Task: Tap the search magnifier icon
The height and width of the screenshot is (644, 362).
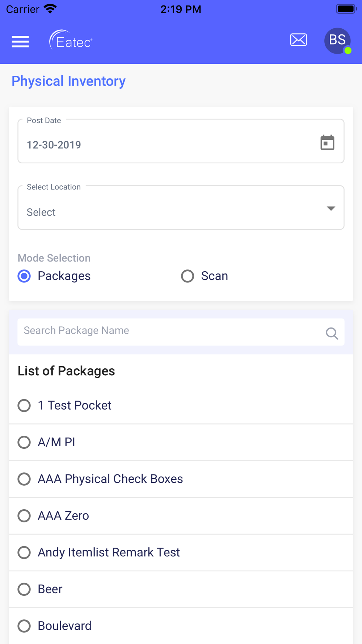Action: [332, 333]
